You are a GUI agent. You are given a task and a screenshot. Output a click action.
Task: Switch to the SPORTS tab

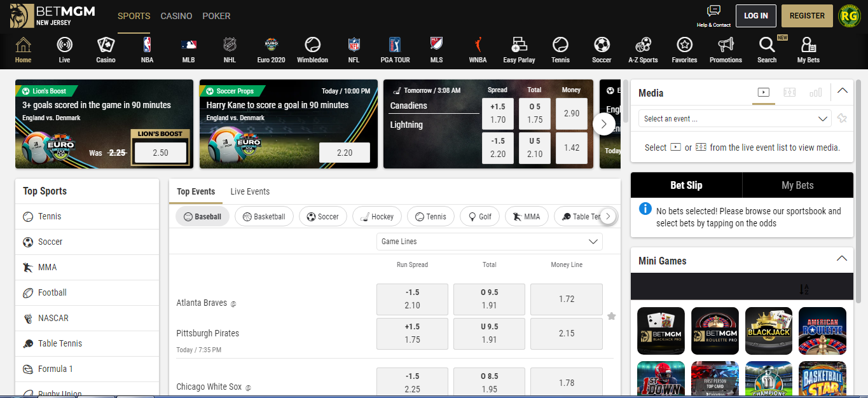pos(134,16)
